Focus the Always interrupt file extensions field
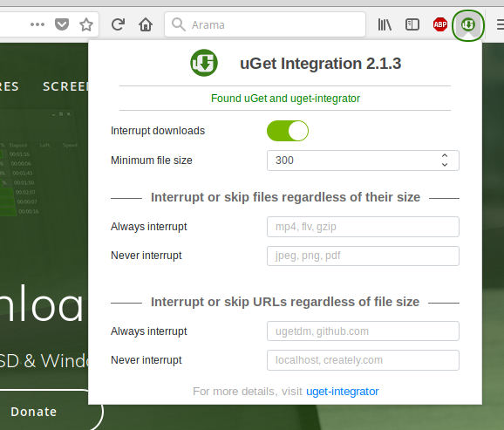Image resolution: width=504 pixels, height=430 pixels. (363, 227)
